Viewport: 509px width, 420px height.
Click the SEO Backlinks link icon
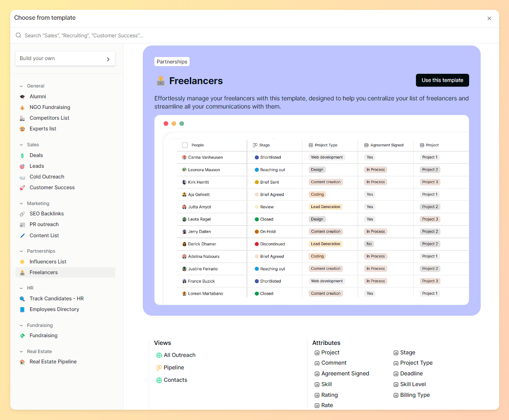tap(22, 214)
